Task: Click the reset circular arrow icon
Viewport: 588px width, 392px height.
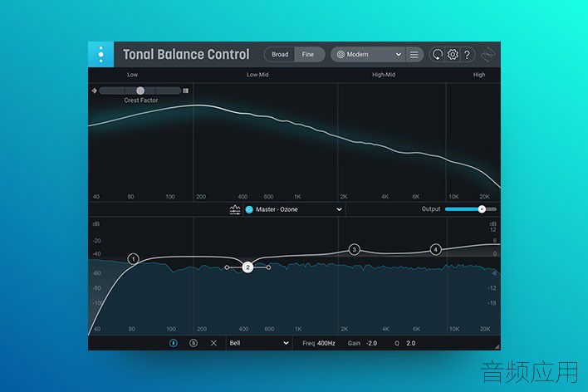Action: (x=437, y=55)
